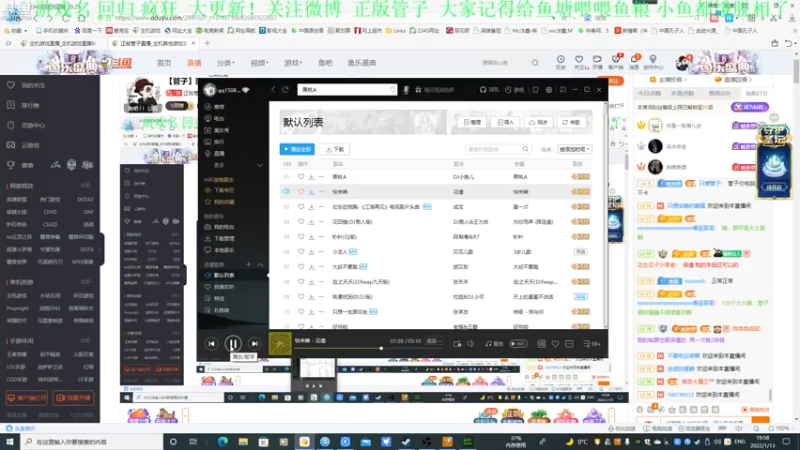Open play queue list showing 99+

coord(592,344)
